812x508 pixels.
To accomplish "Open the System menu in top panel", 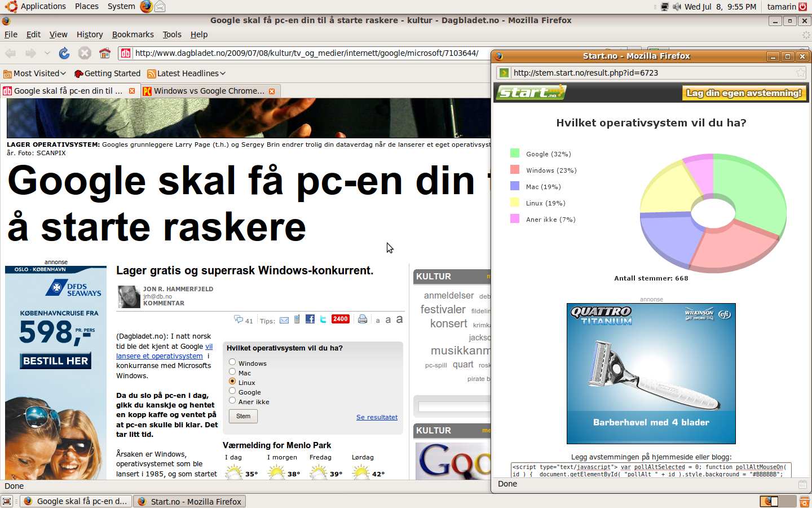I will (x=121, y=6).
